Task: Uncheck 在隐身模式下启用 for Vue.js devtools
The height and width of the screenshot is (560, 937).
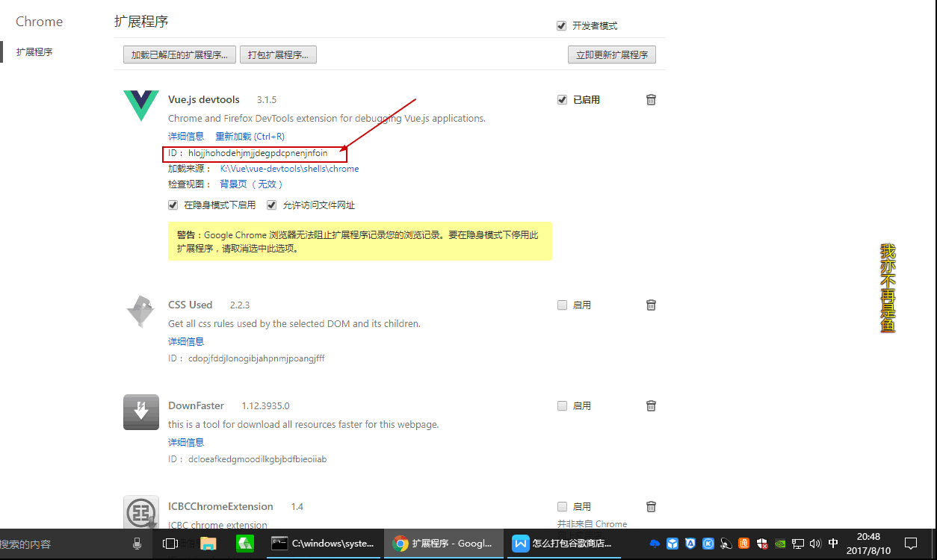Action: 173,205
